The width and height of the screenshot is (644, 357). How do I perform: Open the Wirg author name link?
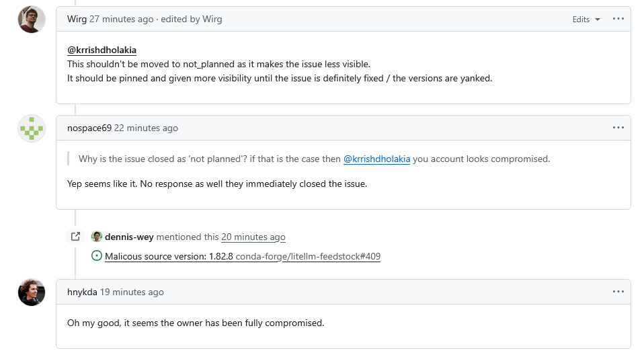click(x=77, y=19)
